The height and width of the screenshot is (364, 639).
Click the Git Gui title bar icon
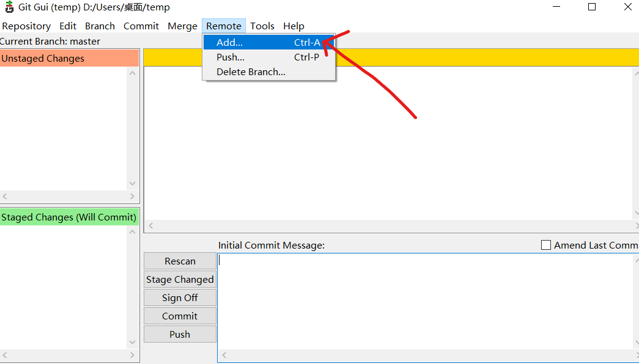(x=9, y=7)
